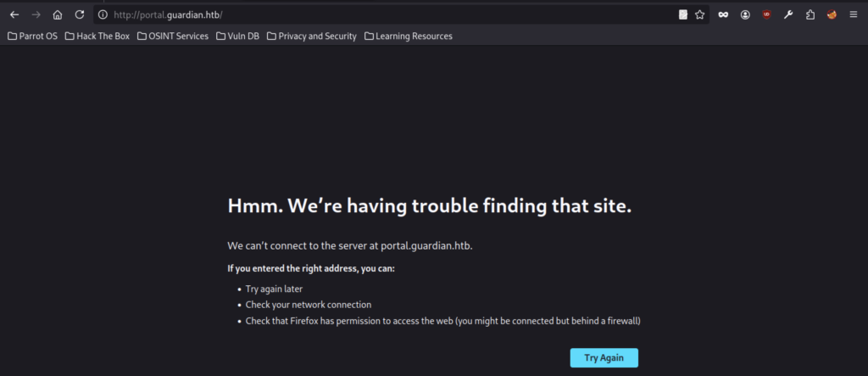Expand the Hack The Box bookmarks folder
This screenshot has width=868, height=376.
(97, 36)
